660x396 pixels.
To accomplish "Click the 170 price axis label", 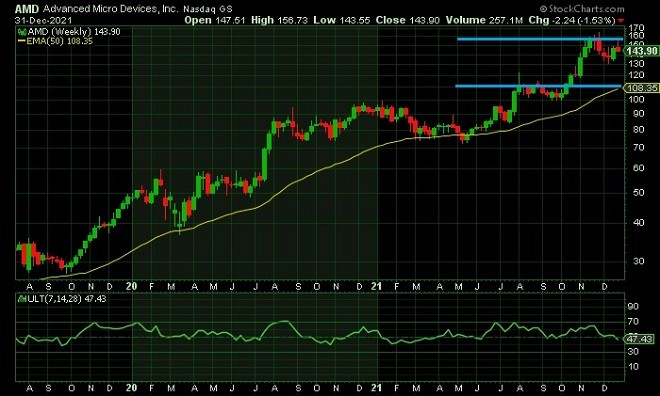I will point(636,29).
